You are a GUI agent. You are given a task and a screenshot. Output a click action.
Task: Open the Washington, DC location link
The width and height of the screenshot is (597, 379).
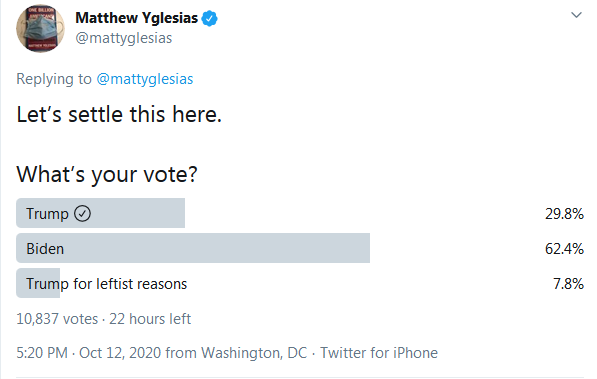coord(254,353)
